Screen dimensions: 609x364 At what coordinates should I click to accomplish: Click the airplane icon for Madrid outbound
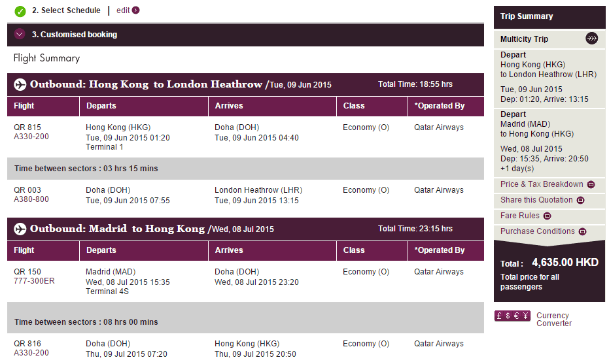(20, 229)
